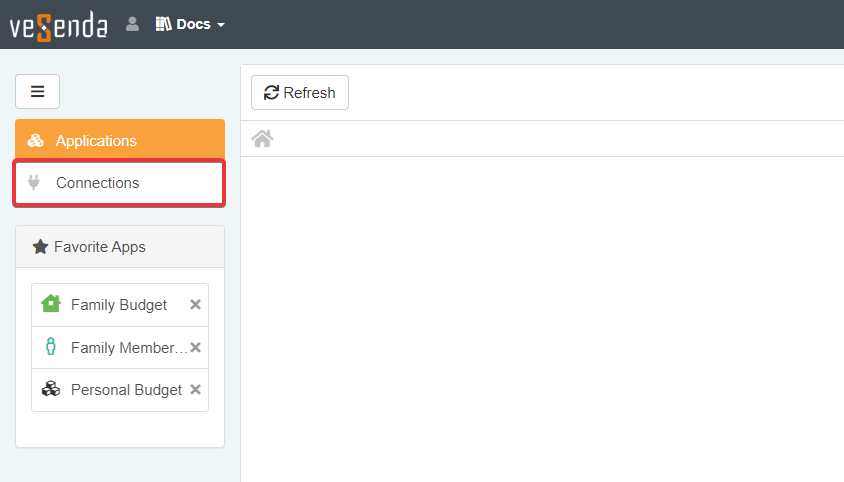Open the user profile icon
Viewport: 844px width, 482px height.
point(132,24)
